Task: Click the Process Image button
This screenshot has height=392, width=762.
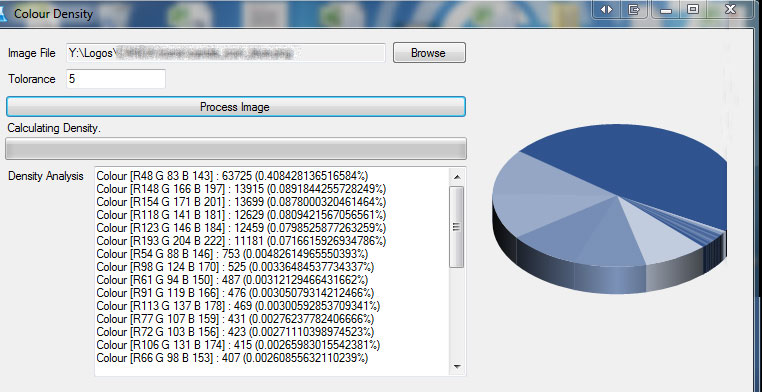Action: tap(236, 107)
